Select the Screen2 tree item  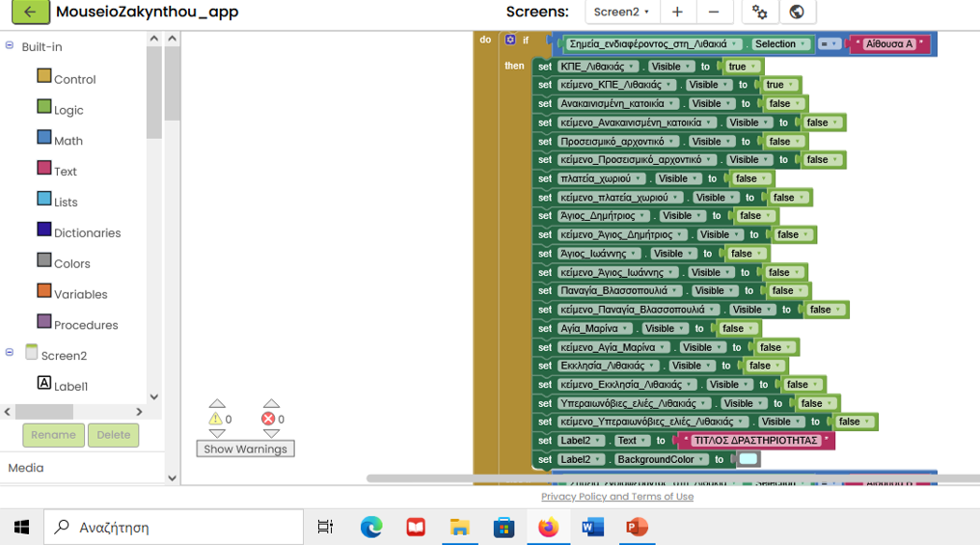click(64, 355)
